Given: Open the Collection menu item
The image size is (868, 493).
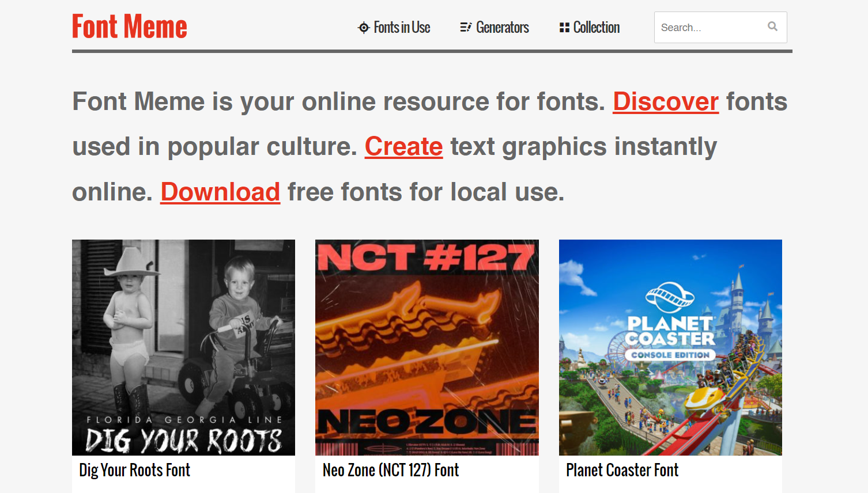Looking at the screenshot, I should point(596,27).
